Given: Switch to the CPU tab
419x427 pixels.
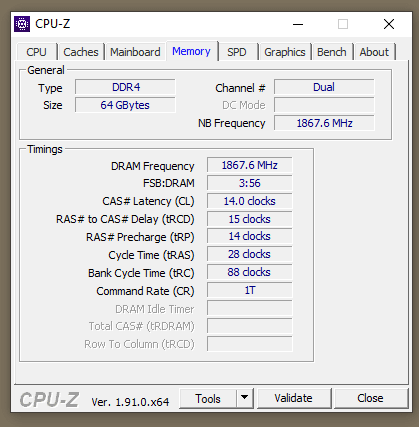Looking at the screenshot, I should 36,52.
